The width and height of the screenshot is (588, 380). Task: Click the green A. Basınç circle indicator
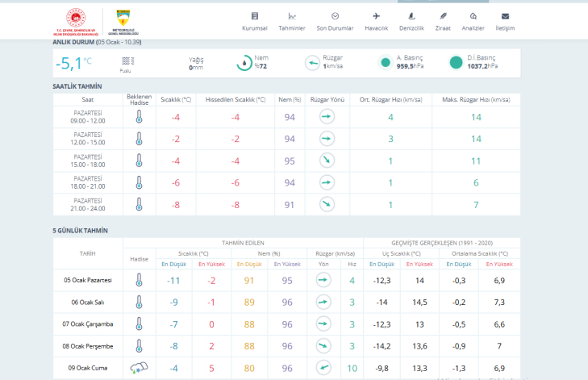click(x=385, y=62)
